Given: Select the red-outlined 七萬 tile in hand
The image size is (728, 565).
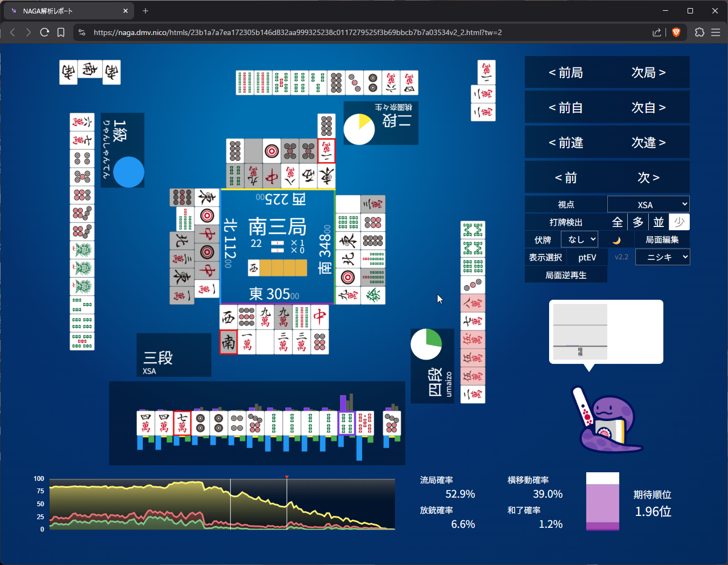Looking at the screenshot, I should (182, 423).
